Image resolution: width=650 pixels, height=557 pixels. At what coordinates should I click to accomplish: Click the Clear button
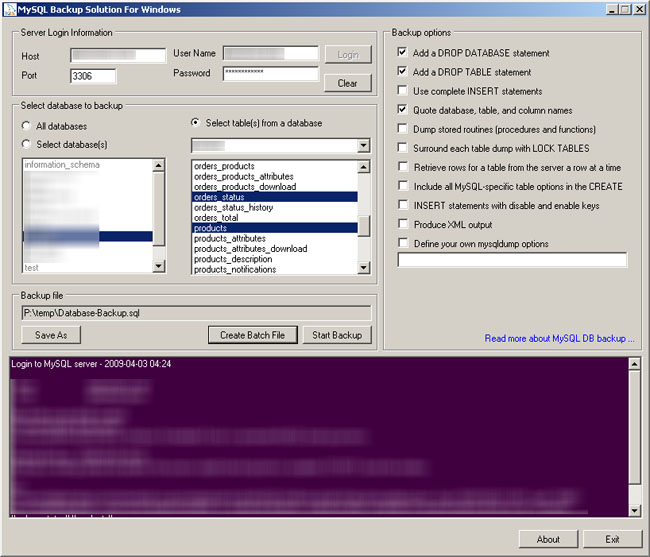tap(348, 83)
